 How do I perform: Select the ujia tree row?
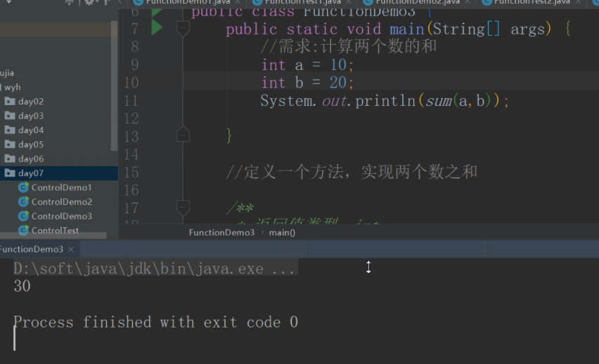[x=7, y=73]
